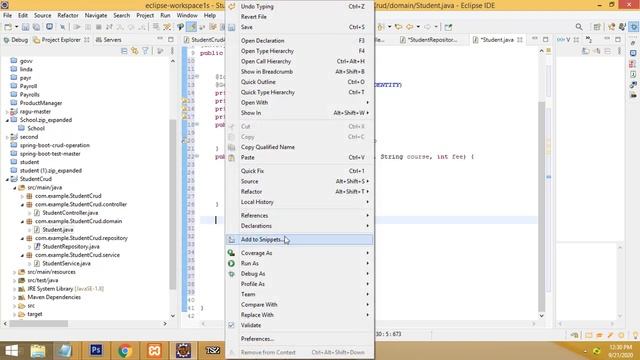Click Add to Snippets menu entry
Image resolution: width=640 pixels, height=360 pixels.
[x=299, y=240]
